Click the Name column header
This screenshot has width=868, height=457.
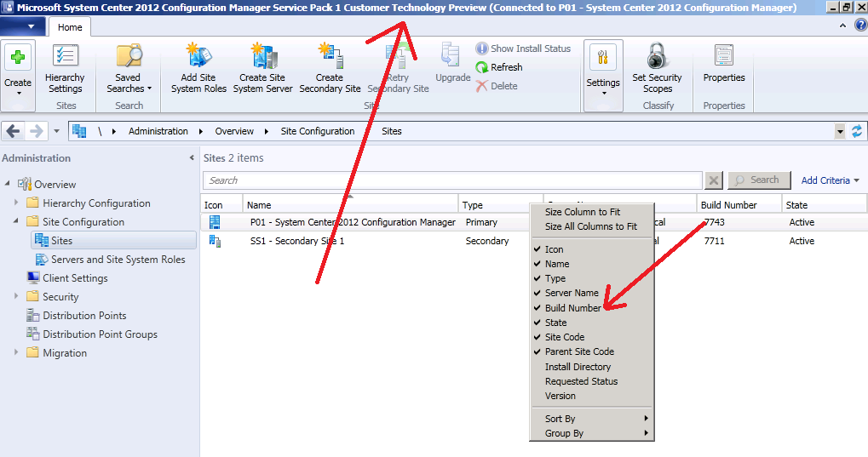(350, 205)
